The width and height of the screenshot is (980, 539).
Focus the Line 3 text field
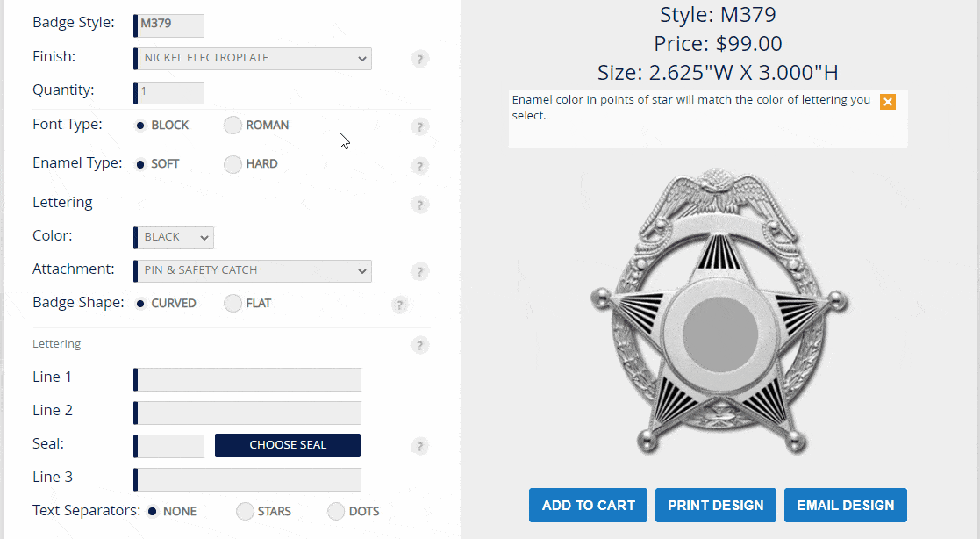click(247, 479)
